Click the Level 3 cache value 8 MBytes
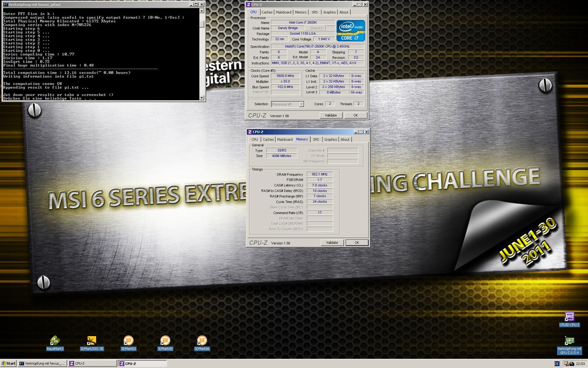The width and height of the screenshot is (588, 368). [x=334, y=92]
